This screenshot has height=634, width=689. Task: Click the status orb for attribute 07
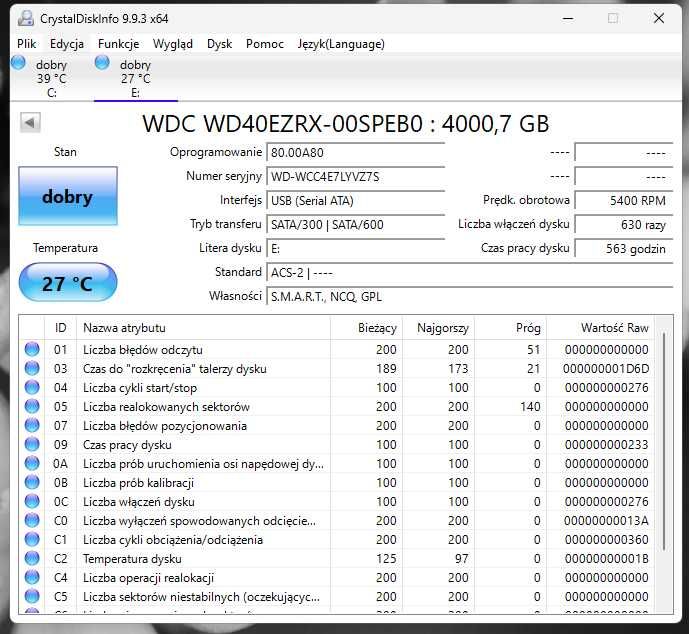32,425
